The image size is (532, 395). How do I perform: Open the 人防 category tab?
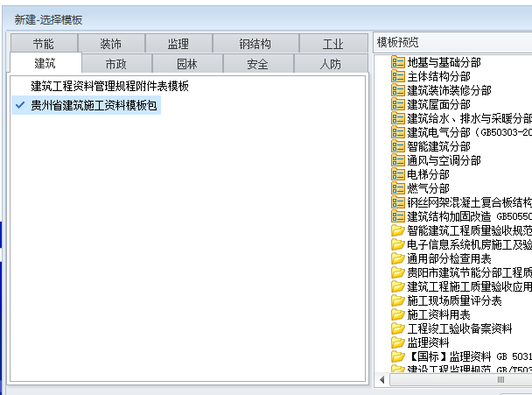(330, 64)
